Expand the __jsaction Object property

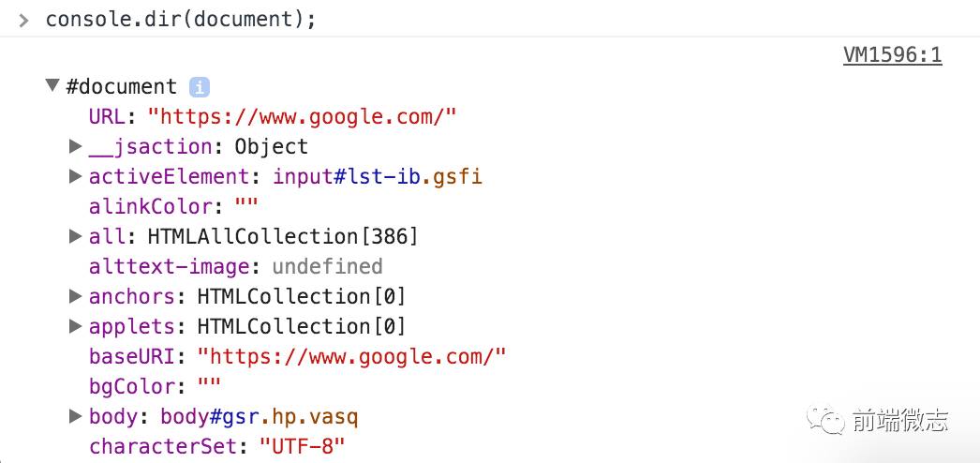coord(76,146)
